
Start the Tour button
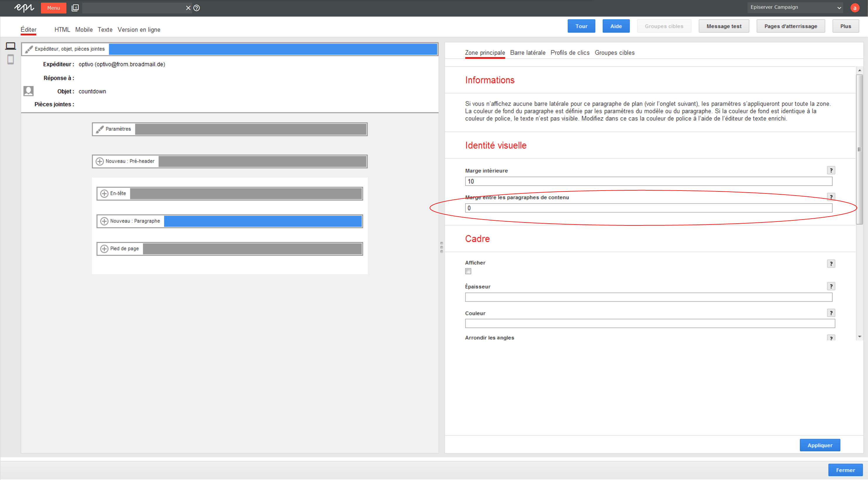(x=581, y=26)
